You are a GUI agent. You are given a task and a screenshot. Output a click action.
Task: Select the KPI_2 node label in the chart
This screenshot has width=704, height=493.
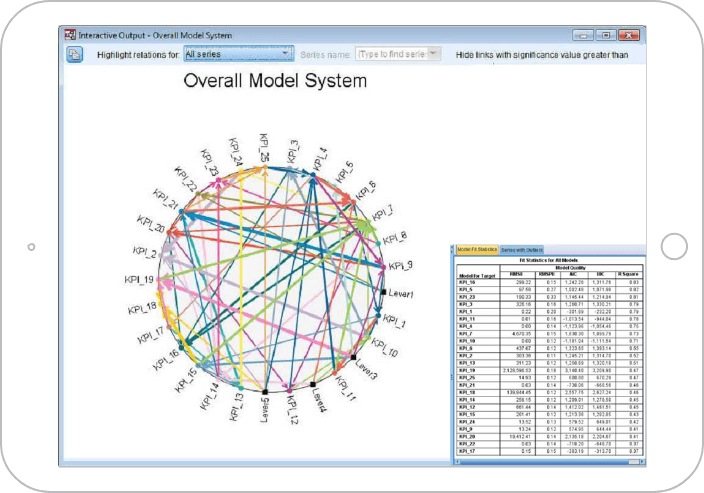pyautogui.click(x=145, y=252)
